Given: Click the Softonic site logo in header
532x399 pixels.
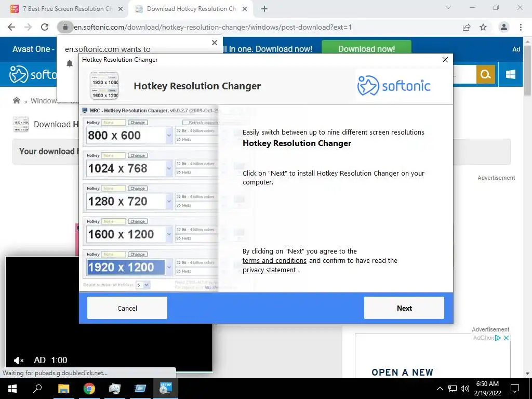Looking at the screenshot, I should click(x=33, y=74).
